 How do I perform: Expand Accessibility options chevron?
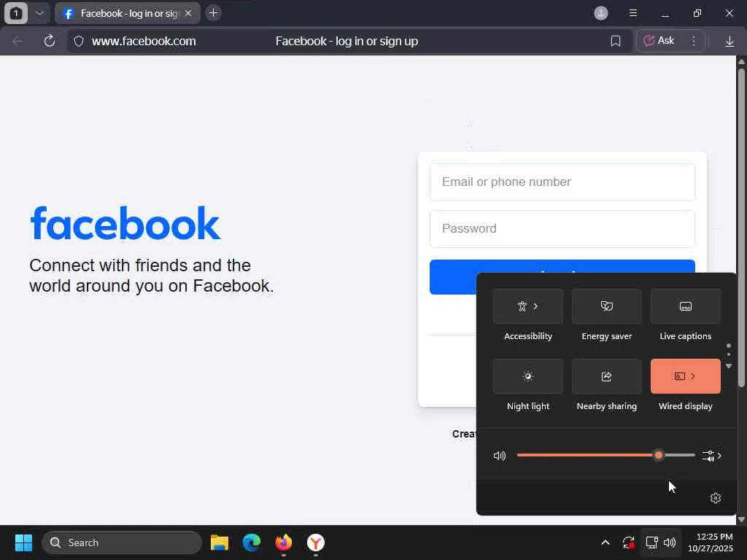[535, 306]
